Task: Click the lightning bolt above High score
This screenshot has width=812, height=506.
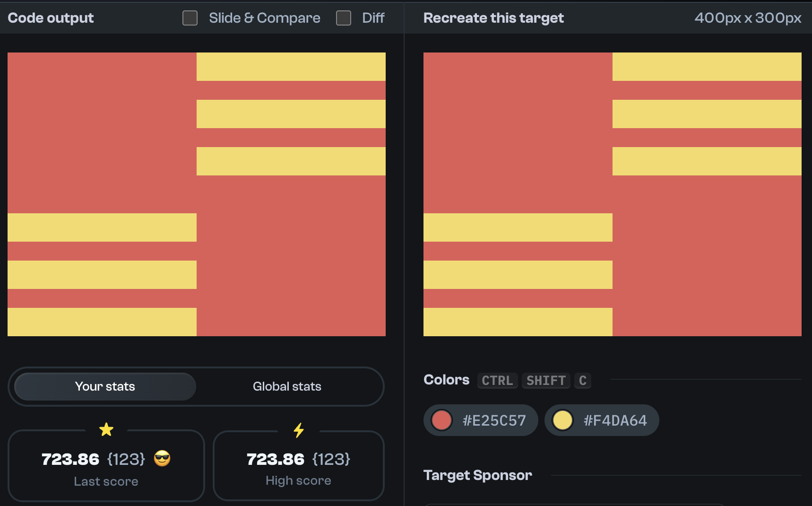Action: [298, 429]
